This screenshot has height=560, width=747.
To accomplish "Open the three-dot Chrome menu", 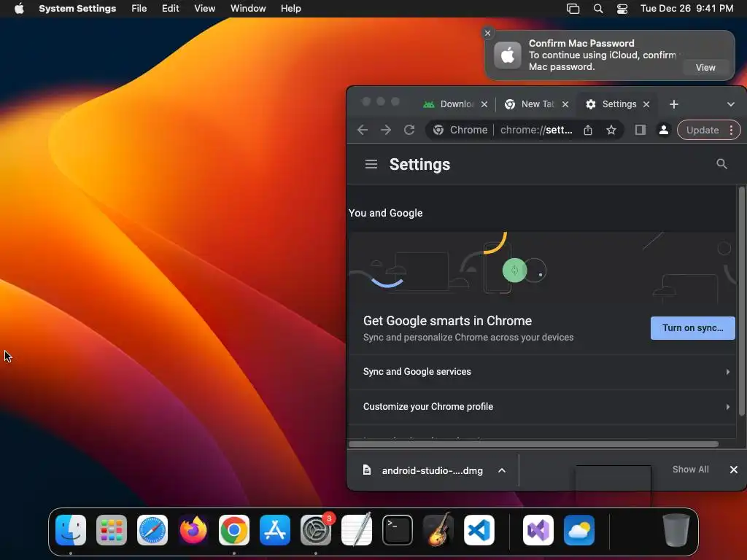I will (731, 130).
